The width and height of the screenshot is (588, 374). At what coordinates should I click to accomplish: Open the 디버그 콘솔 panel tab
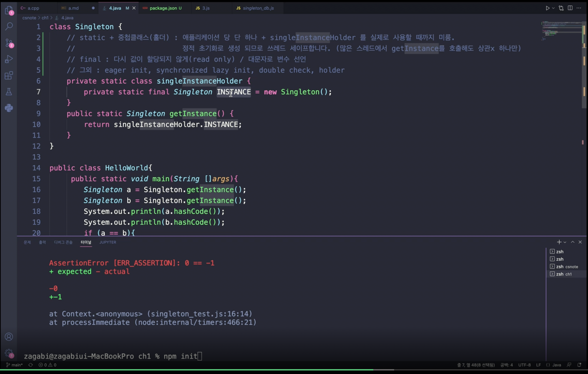click(x=63, y=242)
